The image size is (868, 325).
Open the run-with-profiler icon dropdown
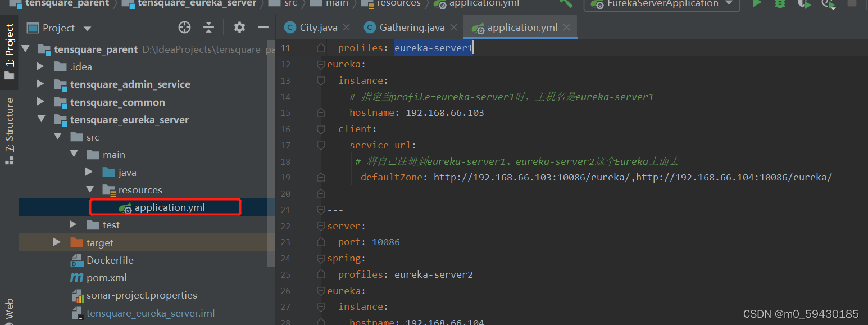click(829, 4)
